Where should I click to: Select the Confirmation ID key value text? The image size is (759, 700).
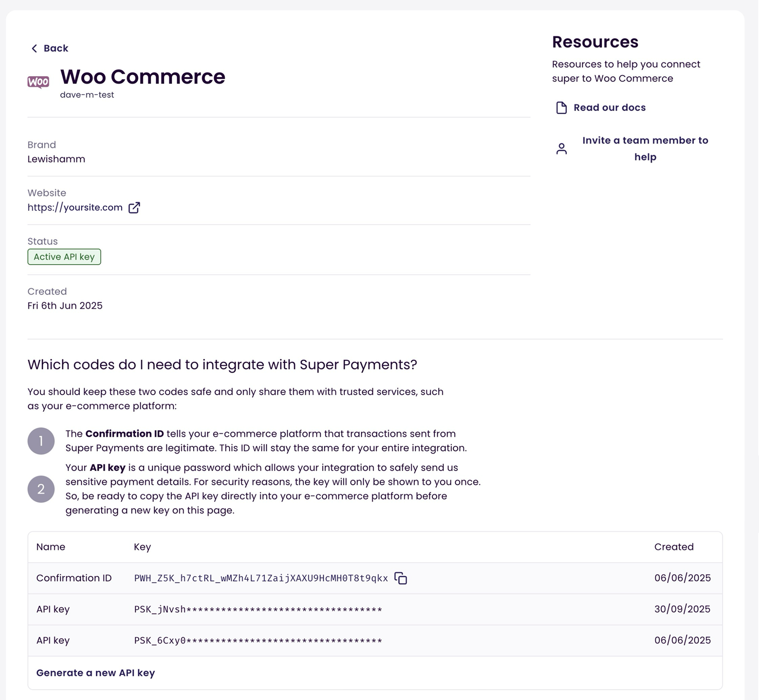(261, 578)
